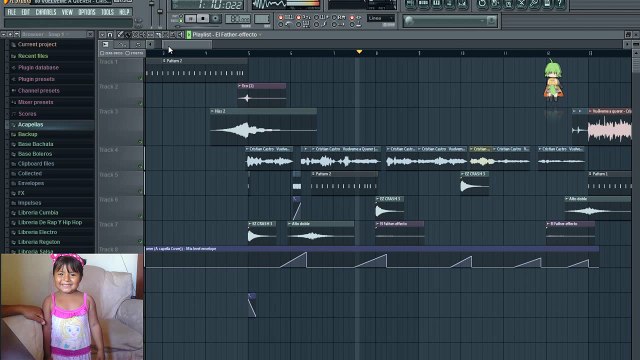Open the Hizz 2 clip menu arrow
This screenshot has width=640, height=360.
212,111
